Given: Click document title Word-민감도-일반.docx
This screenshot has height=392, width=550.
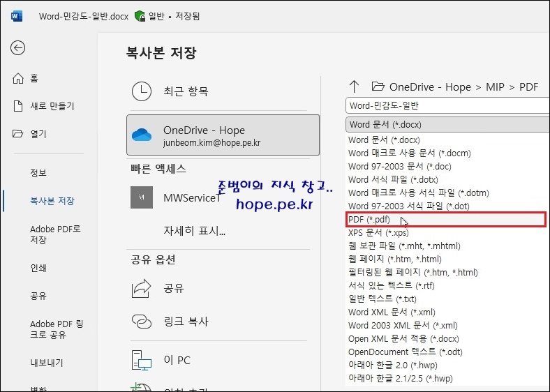Looking at the screenshot, I should pyautogui.click(x=84, y=16).
